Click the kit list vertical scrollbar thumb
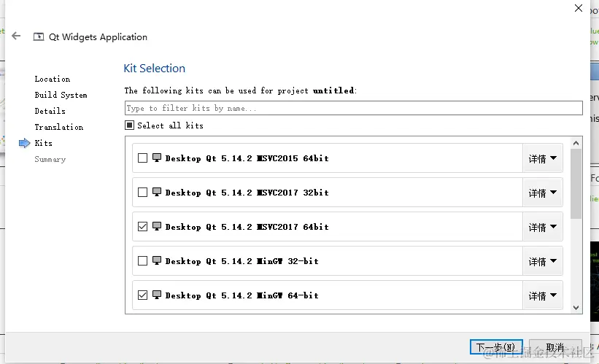 click(576, 182)
